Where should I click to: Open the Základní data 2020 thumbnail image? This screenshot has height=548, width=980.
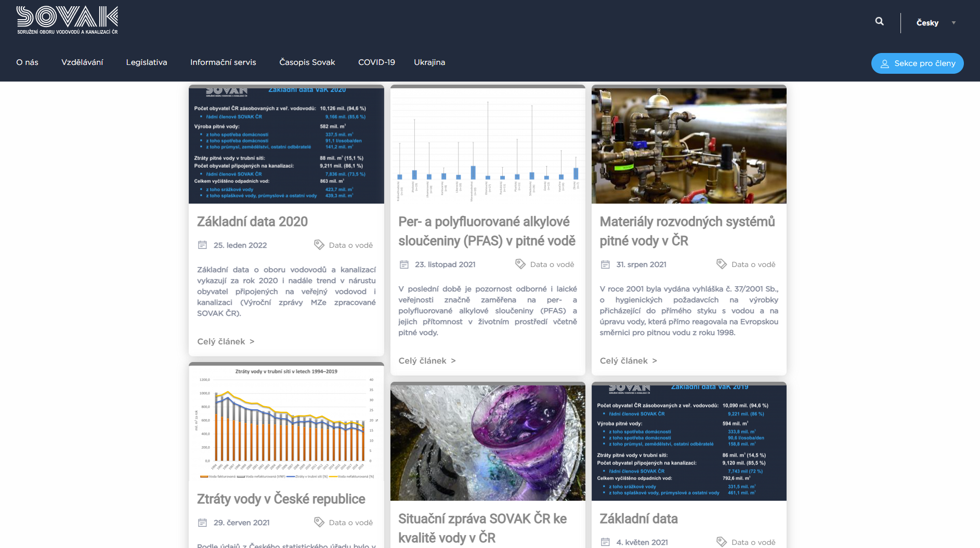pyautogui.click(x=286, y=145)
